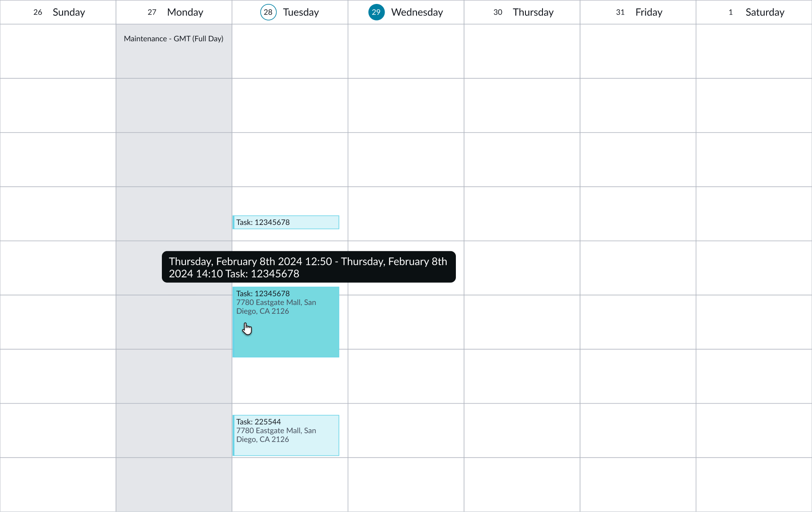Click the date number 26 on Sunday
This screenshot has height=512, width=812.
click(x=38, y=12)
